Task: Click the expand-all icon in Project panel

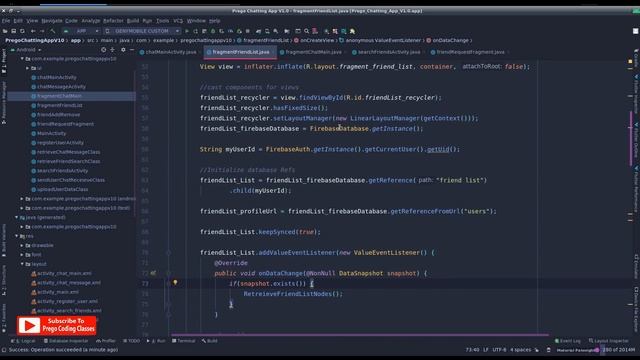Action: tap(113, 50)
